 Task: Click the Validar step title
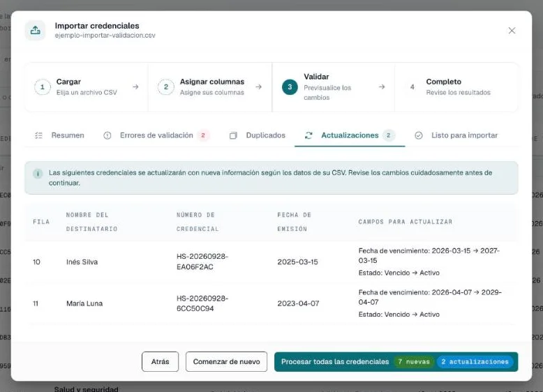pos(316,77)
